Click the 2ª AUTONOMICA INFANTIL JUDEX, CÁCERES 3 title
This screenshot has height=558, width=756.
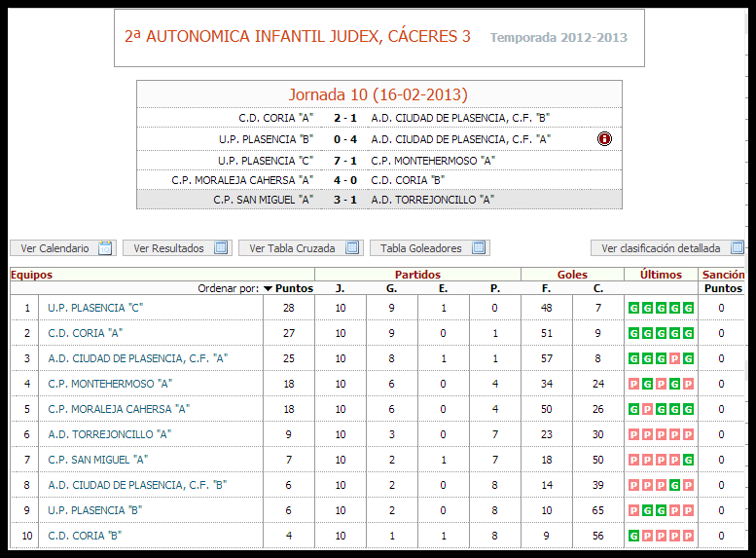point(298,37)
